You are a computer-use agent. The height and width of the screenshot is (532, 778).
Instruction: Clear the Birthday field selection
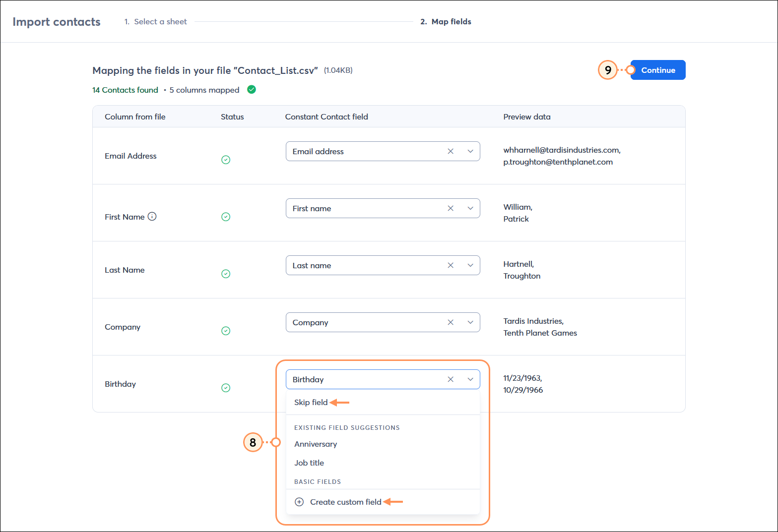(x=451, y=379)
